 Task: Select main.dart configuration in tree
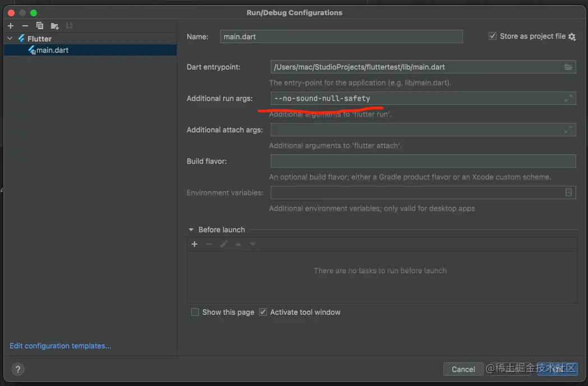(x=52, y=50)
